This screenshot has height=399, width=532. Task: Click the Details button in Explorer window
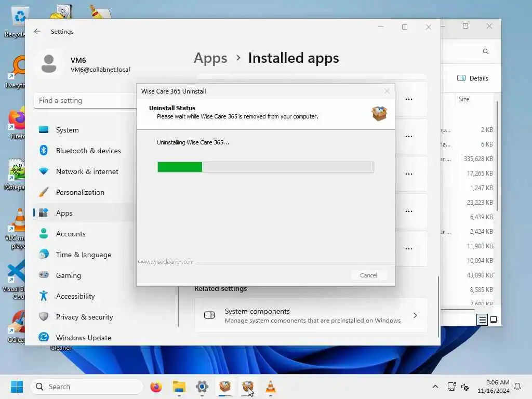(x=473, y=78)
